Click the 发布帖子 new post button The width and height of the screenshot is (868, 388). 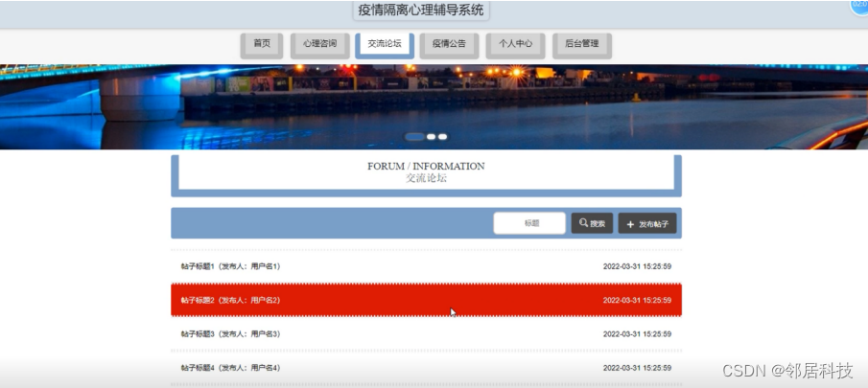click(647, 223)
